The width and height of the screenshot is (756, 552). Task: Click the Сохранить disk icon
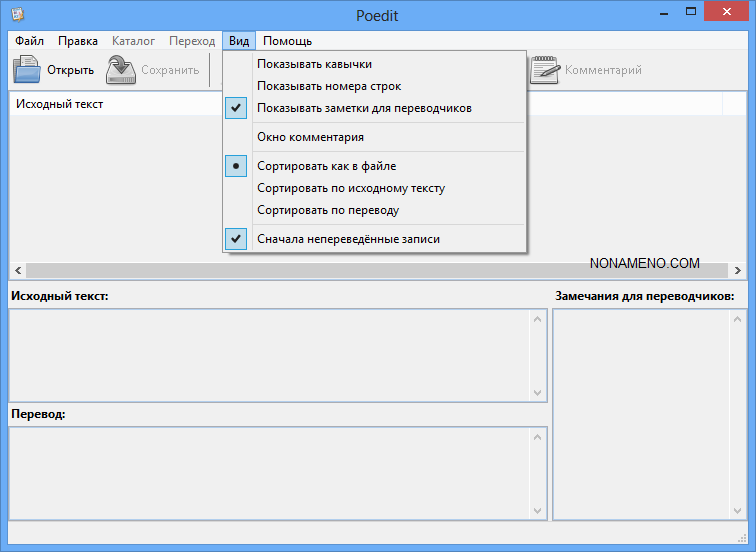(121, 70)
